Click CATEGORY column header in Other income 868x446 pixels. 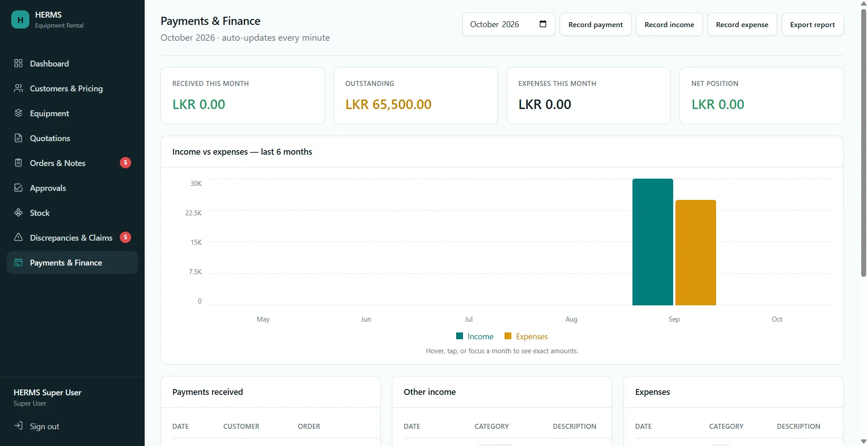pyautogui.click(x=491, y=426)
